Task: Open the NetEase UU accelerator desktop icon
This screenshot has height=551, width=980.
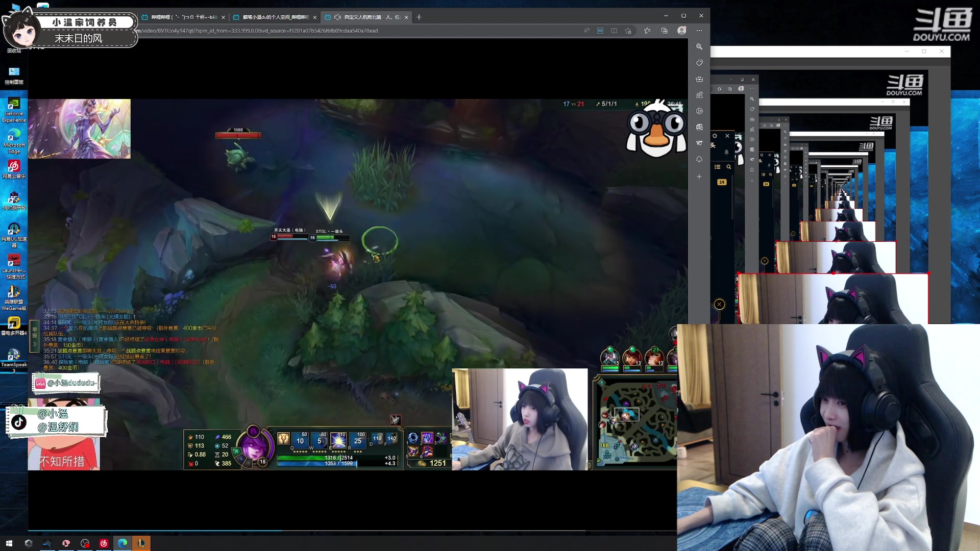Action: 14,235
